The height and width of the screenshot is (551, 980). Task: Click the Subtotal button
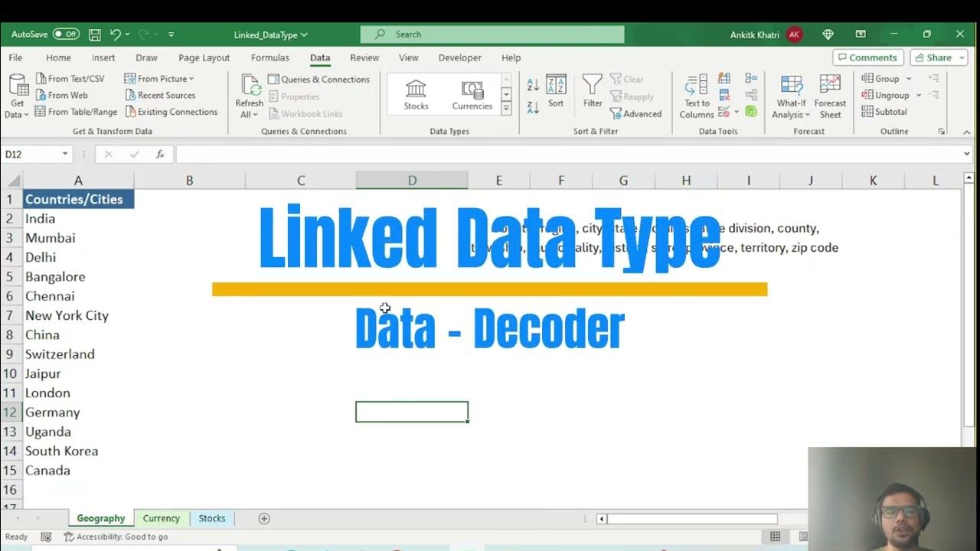pos(884,112)
